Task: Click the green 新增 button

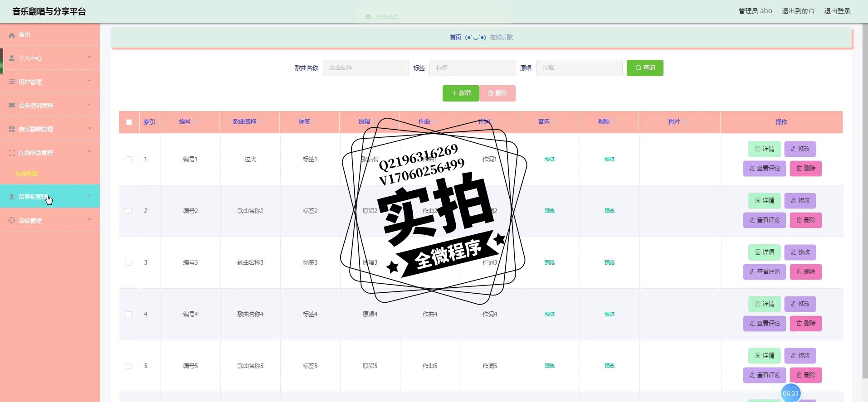Action: (x=461, y=93)
